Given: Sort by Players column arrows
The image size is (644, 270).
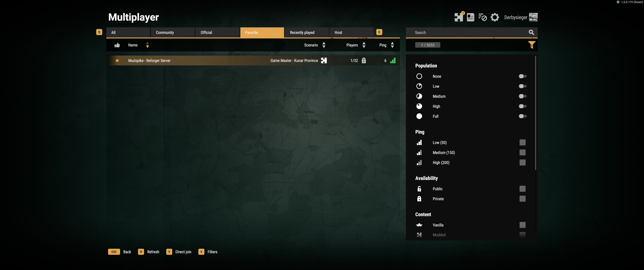Looking at the screenshot, I should pyautogui.click(x=364, y=45).
